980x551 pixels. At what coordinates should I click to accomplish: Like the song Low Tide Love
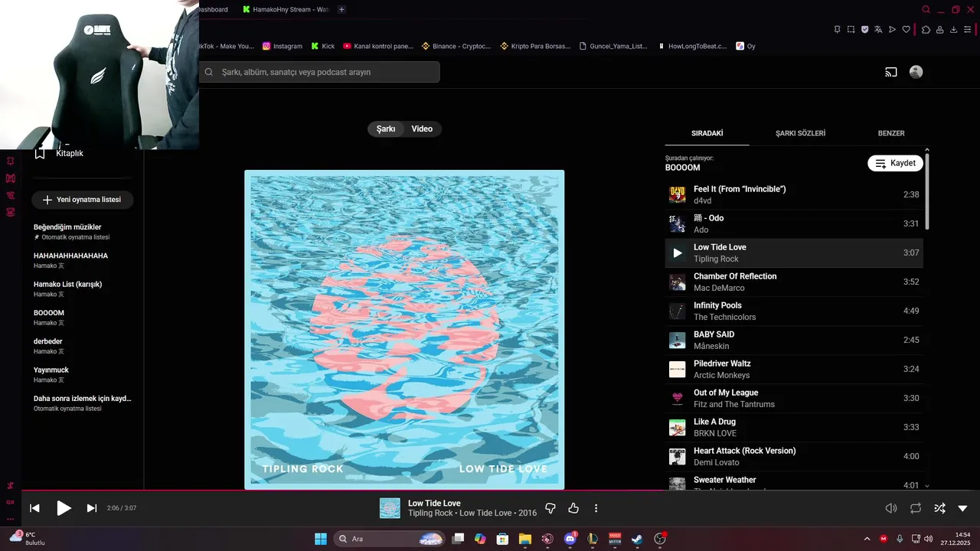(x=573, y=508)
